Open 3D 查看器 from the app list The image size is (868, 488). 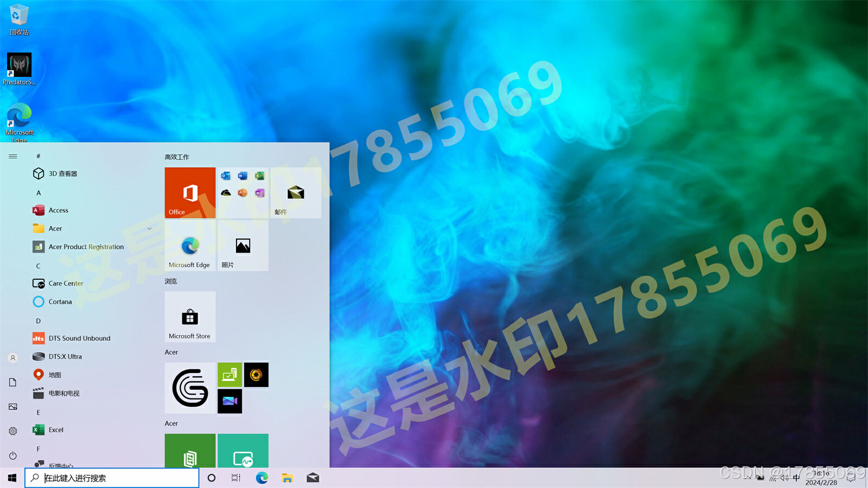[x=92, y=174]
